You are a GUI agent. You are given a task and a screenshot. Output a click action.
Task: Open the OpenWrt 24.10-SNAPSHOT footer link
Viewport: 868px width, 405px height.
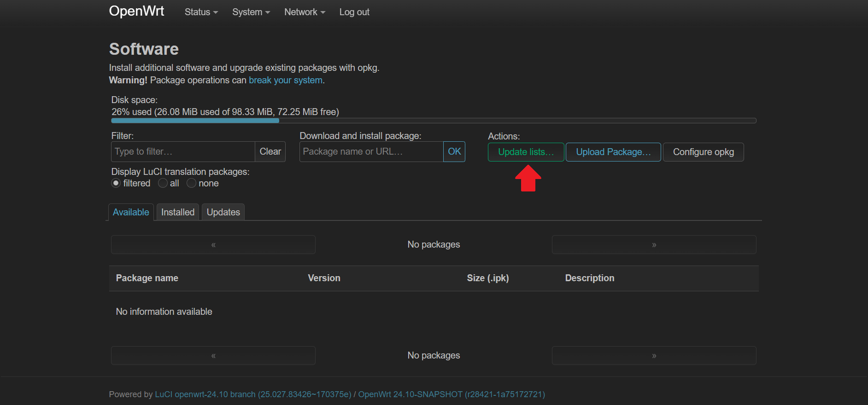pos(452,394)
